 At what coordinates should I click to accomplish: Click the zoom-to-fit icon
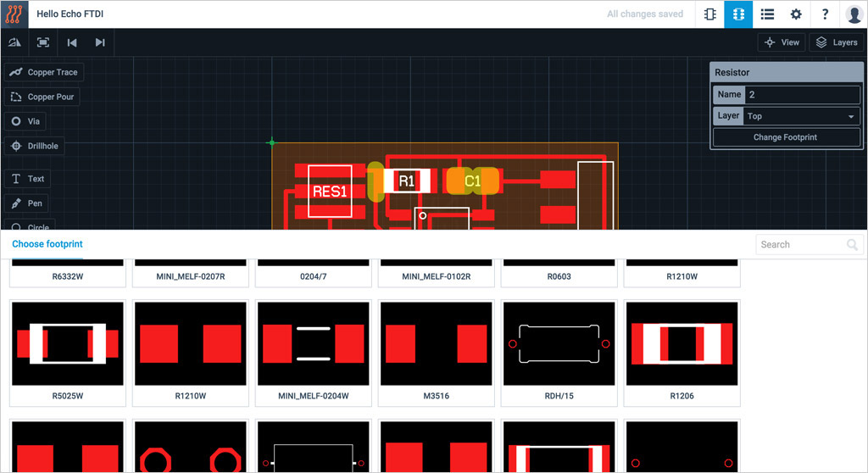point(43,42)
